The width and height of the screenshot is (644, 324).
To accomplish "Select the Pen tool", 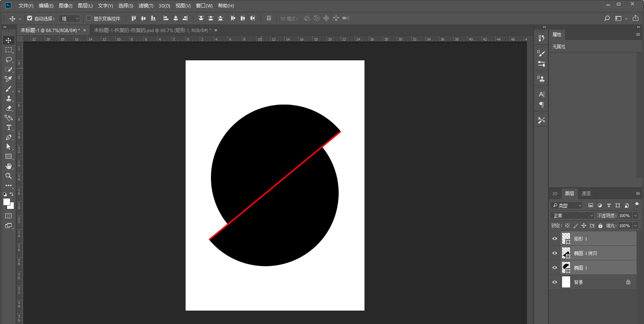I will point(9,137).
